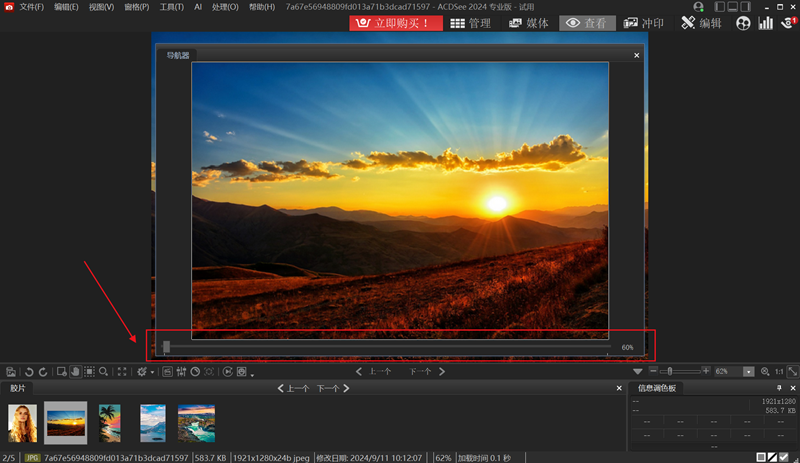Expand the gear actions dropdown arrow
Screen dimensions: 800x463
(x=152, y=372)
